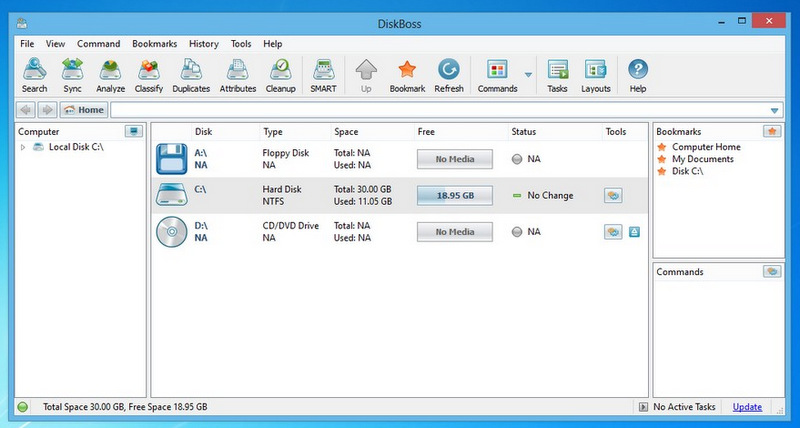
Task: Open the Search tool in toolbar
Action: coord(34,75)
